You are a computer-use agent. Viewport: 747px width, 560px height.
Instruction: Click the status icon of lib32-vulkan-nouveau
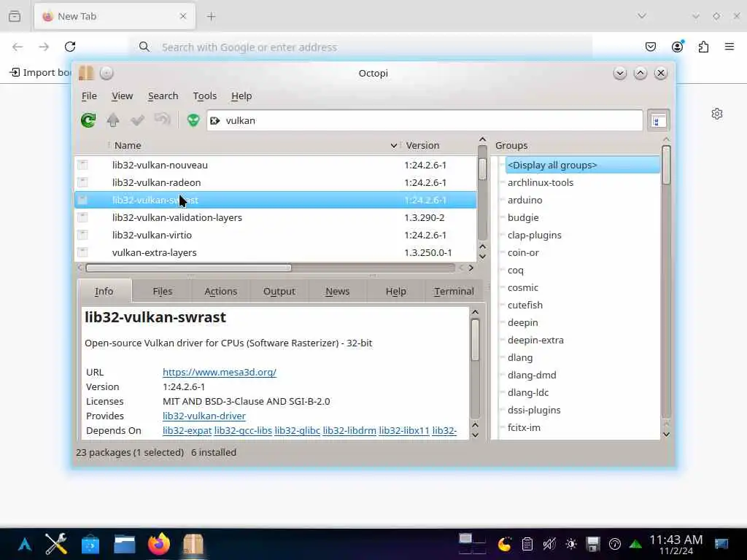click(x=82, y=165)
